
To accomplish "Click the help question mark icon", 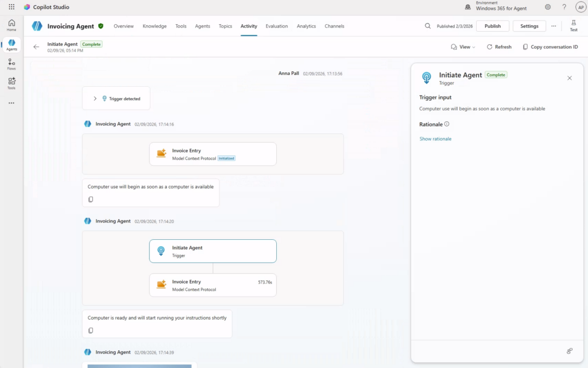I will (564, 7).
